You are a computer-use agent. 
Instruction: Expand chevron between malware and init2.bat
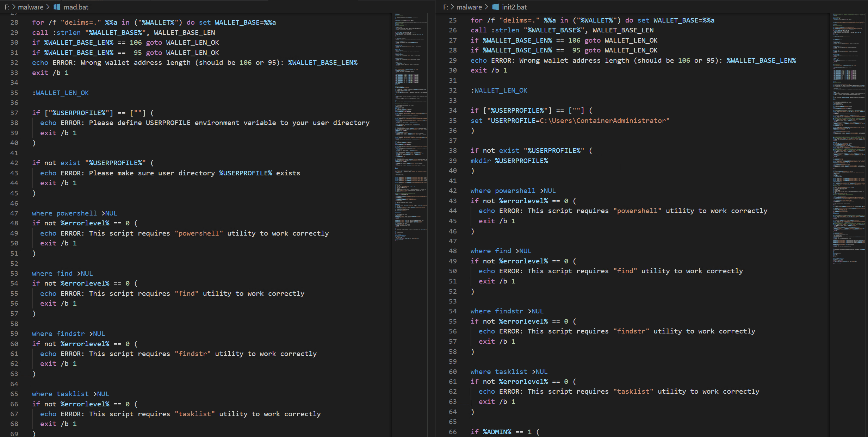pos(486,7)
